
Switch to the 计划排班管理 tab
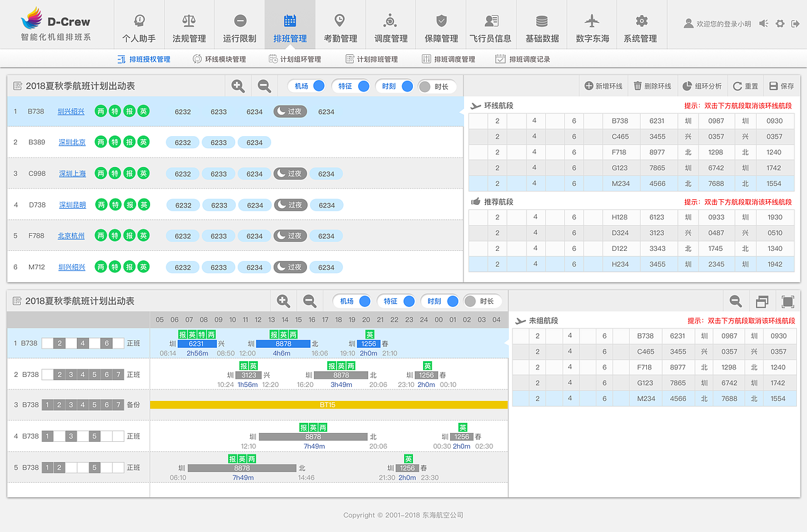(x=371, y=59)
